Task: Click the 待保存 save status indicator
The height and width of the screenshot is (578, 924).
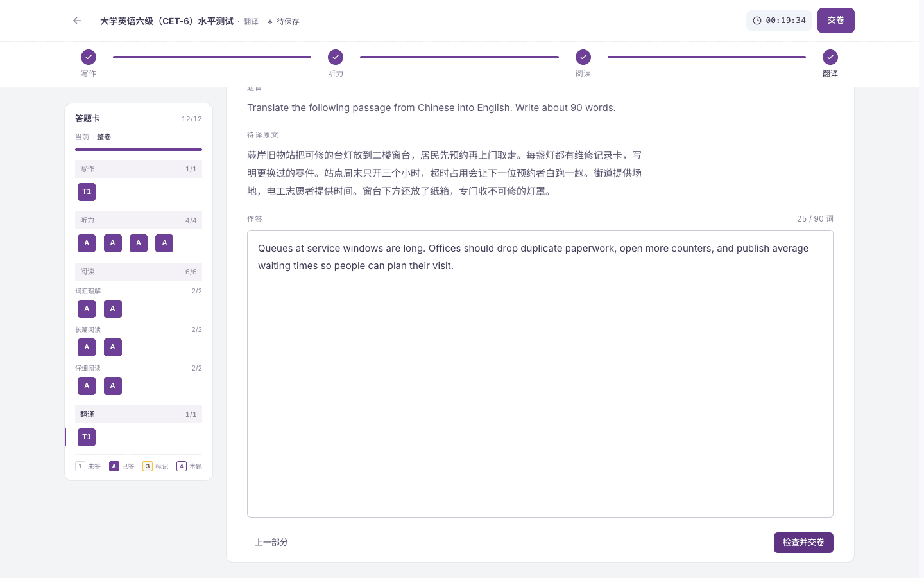Action: 283,22
